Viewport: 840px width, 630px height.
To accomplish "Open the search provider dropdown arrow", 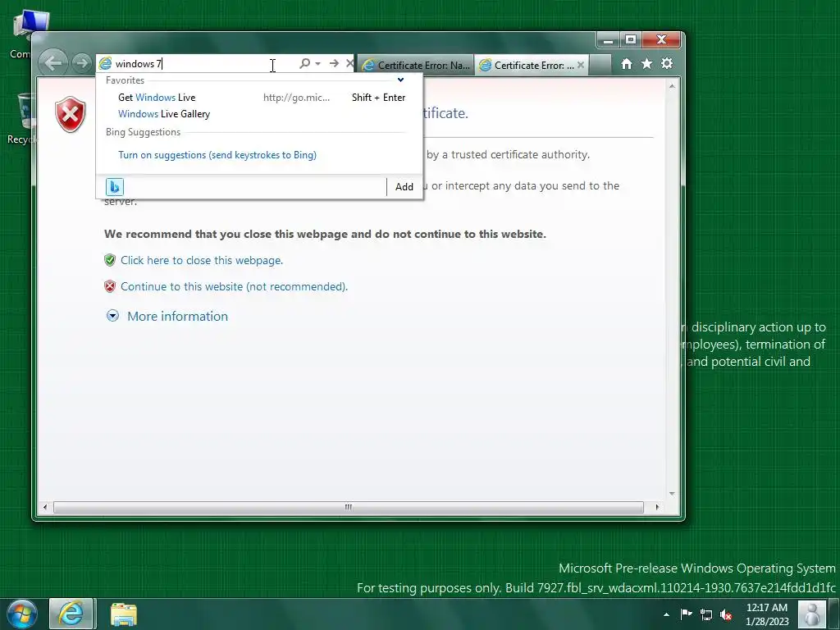I will [317, 64].
